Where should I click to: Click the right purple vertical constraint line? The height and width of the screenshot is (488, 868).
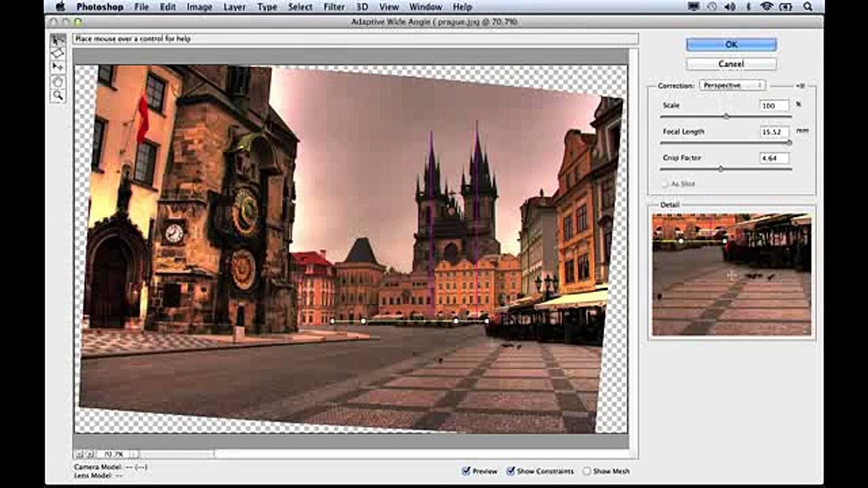[x=476, y=220]
